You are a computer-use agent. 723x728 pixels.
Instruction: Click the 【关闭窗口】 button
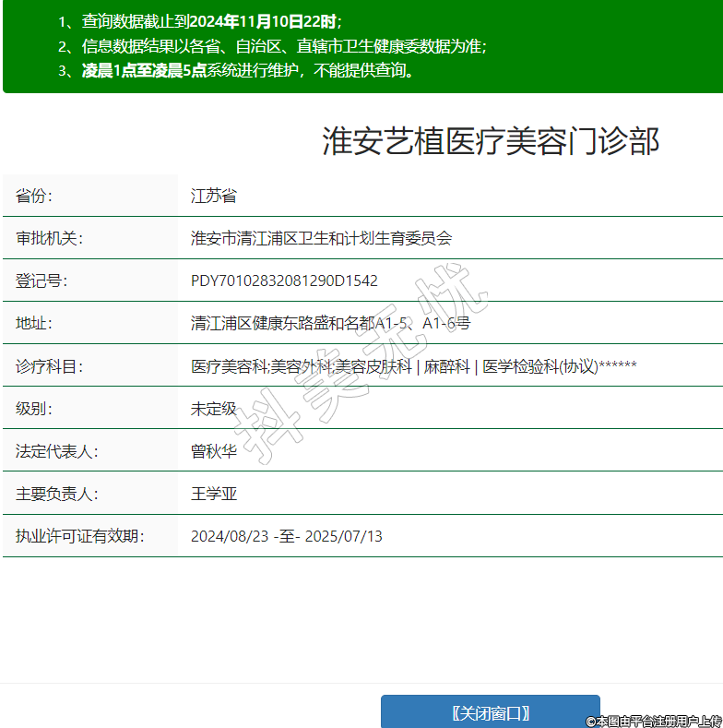(490, 712)
